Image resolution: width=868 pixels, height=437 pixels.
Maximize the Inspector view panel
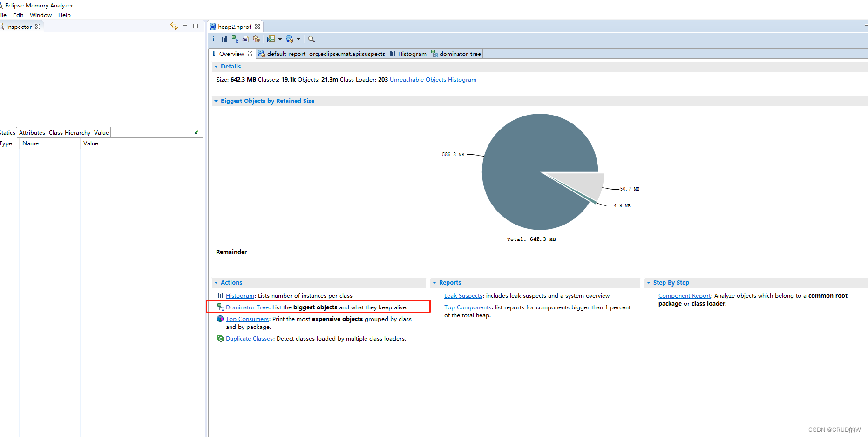pyautogui.click(x=196, y=26)
